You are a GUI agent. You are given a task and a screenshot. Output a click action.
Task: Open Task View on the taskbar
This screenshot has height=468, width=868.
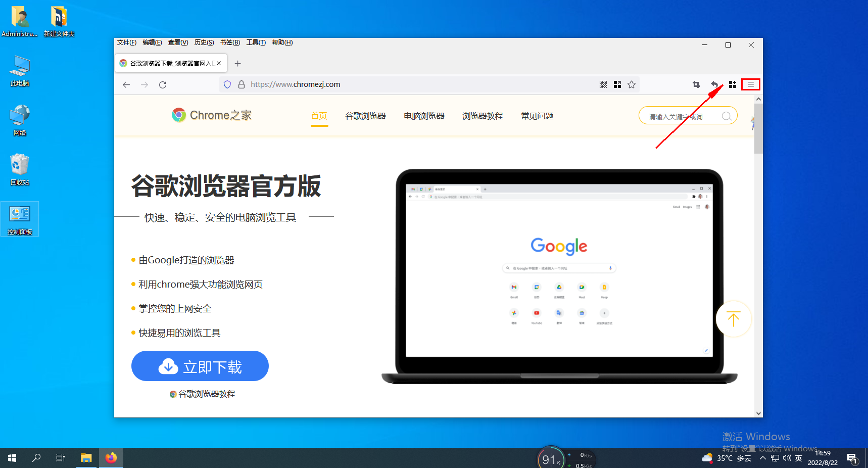click(x=61, y=458)
